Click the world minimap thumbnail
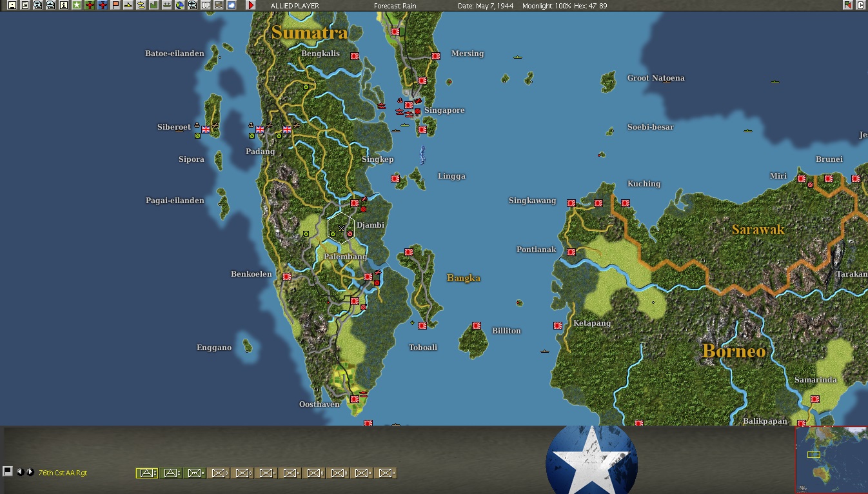This screenshot has width=868, height=494. pyautogui.click(x=831, y=459)
